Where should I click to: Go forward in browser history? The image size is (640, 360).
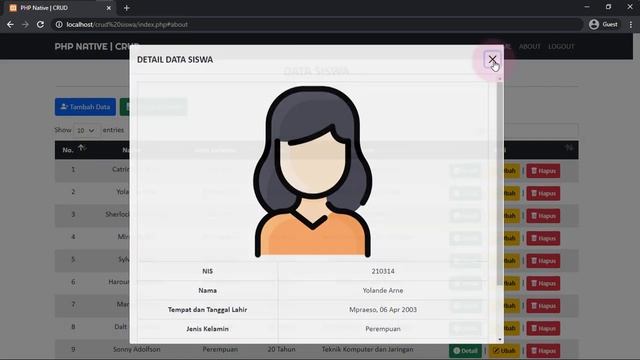[25, 24]
